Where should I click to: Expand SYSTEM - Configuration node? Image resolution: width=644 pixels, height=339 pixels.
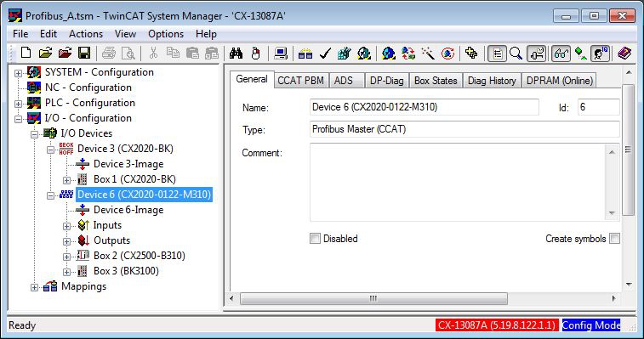pyautogui.click(x=18, y=73)
